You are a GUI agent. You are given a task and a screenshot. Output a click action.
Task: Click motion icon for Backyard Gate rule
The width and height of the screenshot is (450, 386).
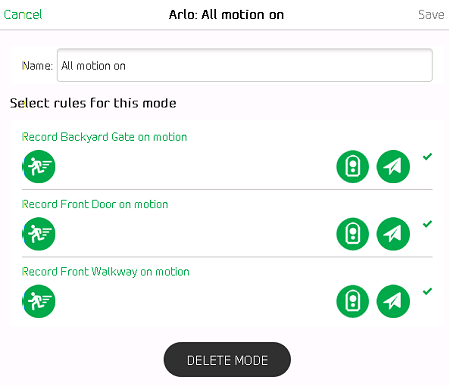[39, 166]
